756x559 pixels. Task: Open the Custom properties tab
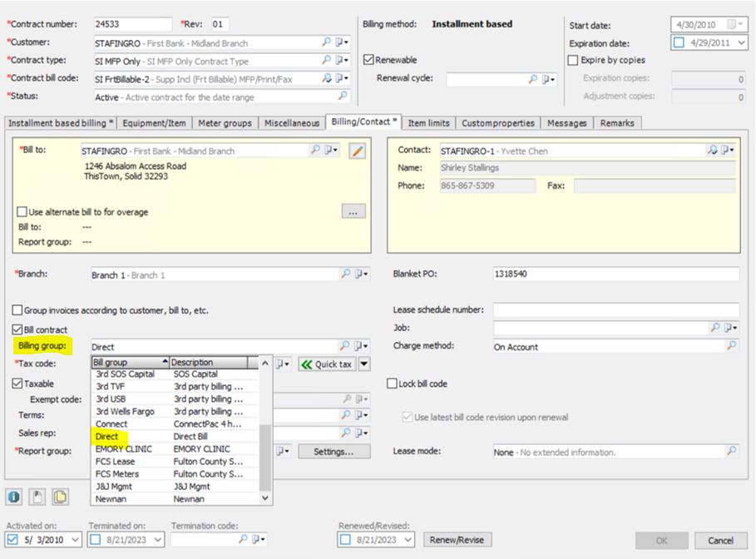pyautogui.click(x=498, y=123)
